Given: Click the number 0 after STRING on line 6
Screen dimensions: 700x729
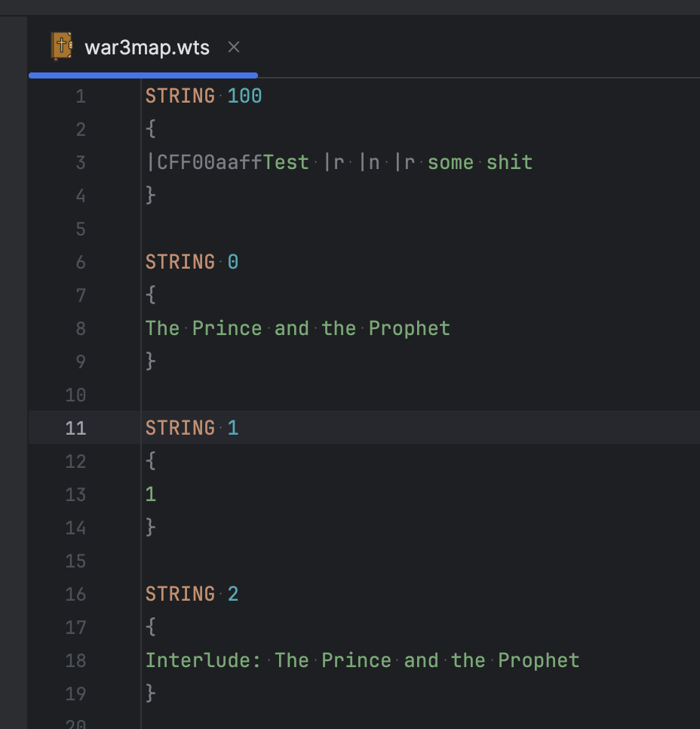Looking at the screenshot, I should tap(233, 263).
